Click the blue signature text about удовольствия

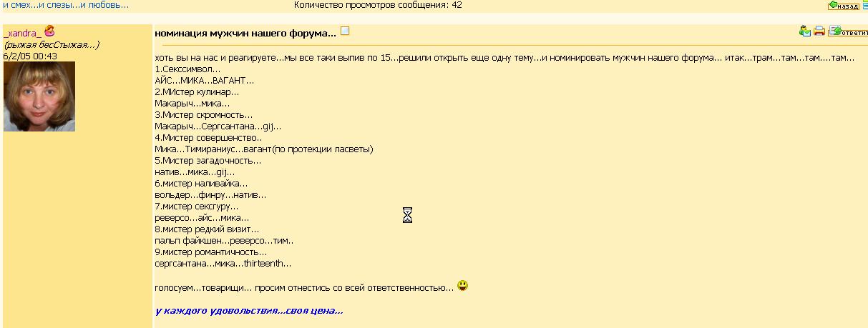[x=249, y=311]
